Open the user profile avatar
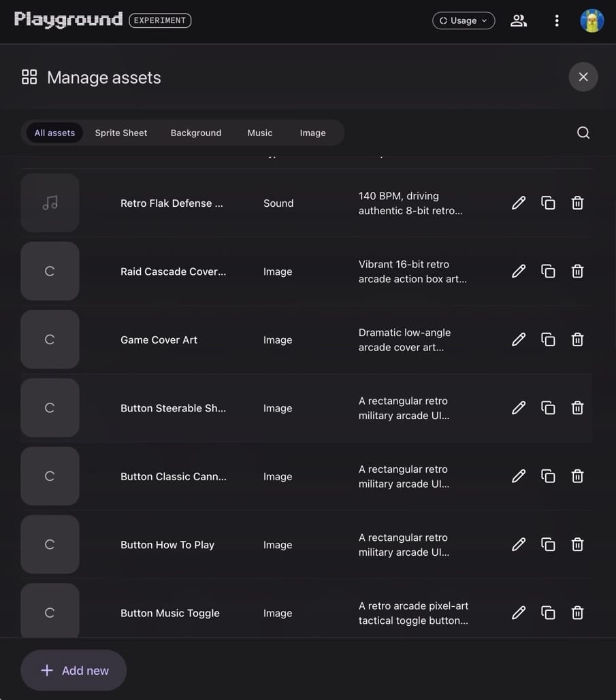Image resolution: width=616 pixels, height=700 pixels. point(592,20)
